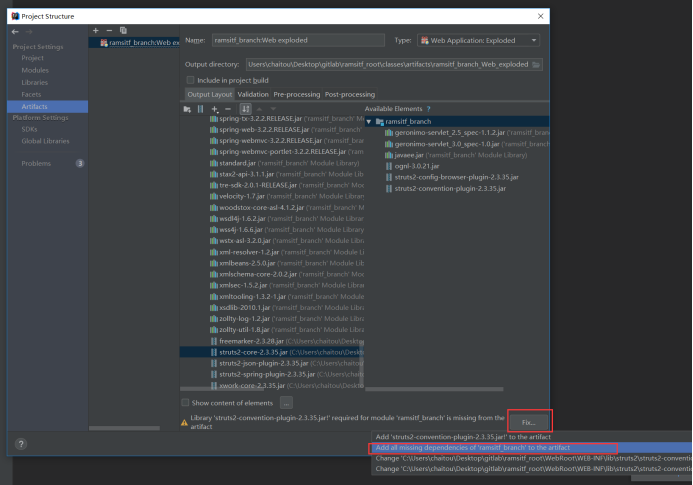Add copy of element in layout toolbar
The width and height of the screenshot is (693, 485).
tap(215, 109)
